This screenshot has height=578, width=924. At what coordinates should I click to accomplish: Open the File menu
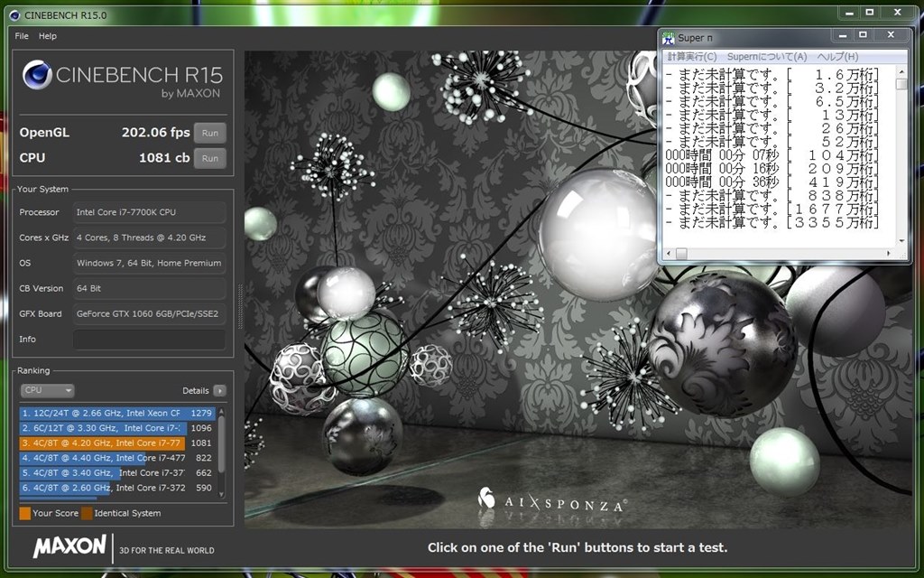click(x=21, y=36)
